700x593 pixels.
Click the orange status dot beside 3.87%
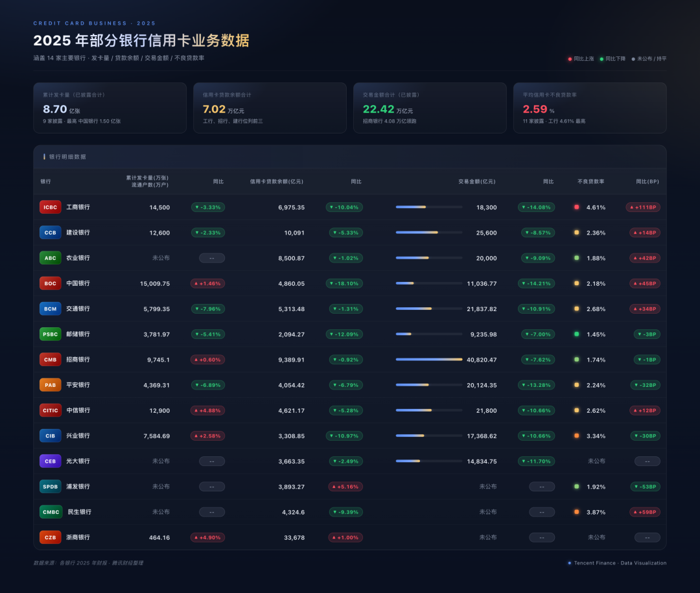pos(577,512)
